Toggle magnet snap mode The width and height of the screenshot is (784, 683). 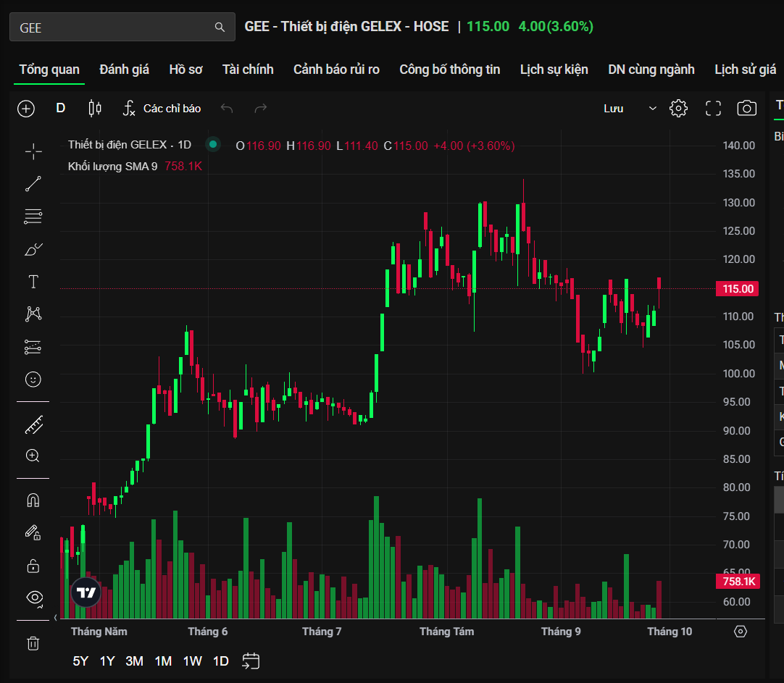(33, 500)
